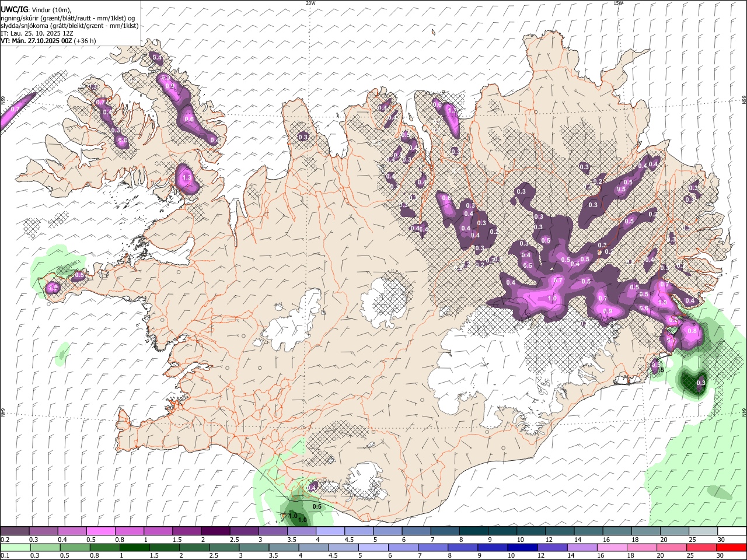This screenshot has width=747, height=560.
Task: Click the black 0.5 label on the south coast
Action: (x=317, y=507)
